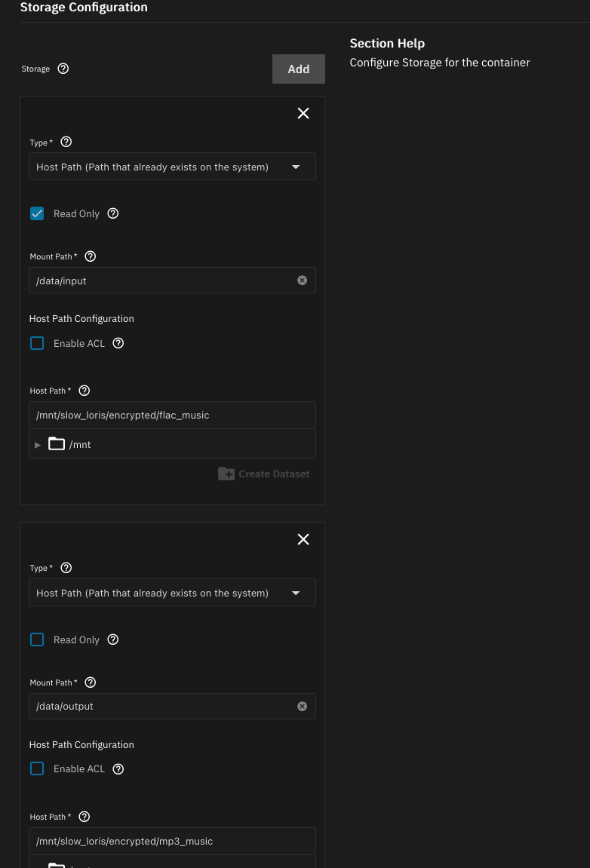Tick Enable ACL for the mp3_music host path
The image size is (590, 868).
coord(37,769)
